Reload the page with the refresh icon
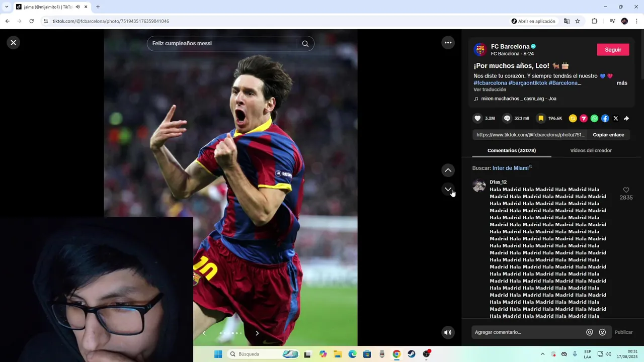This screenshot has width=644, height=362. point(31,21)
